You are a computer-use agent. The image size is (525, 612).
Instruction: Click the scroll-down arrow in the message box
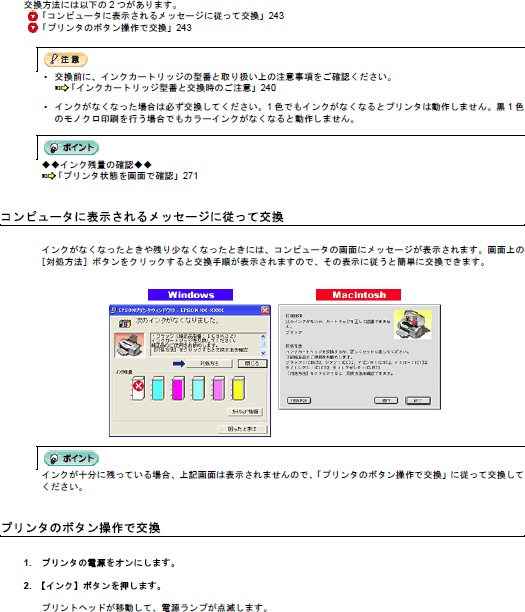click(x=263, y=352)
